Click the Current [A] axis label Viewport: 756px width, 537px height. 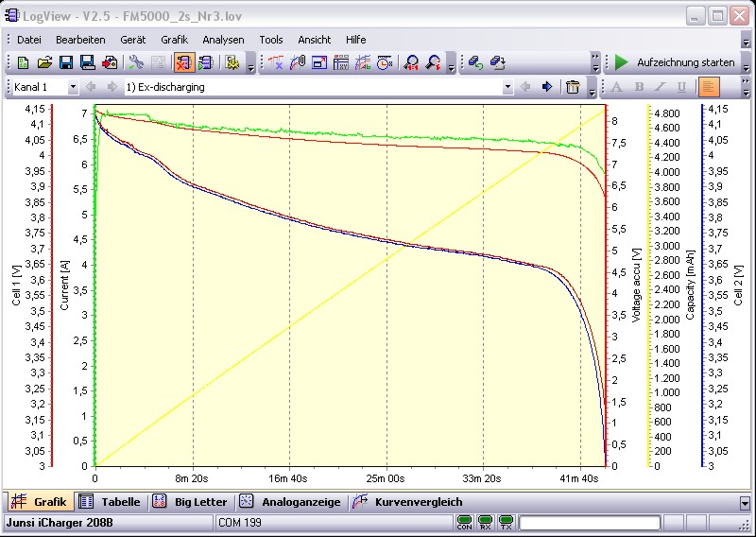(64, 286)
